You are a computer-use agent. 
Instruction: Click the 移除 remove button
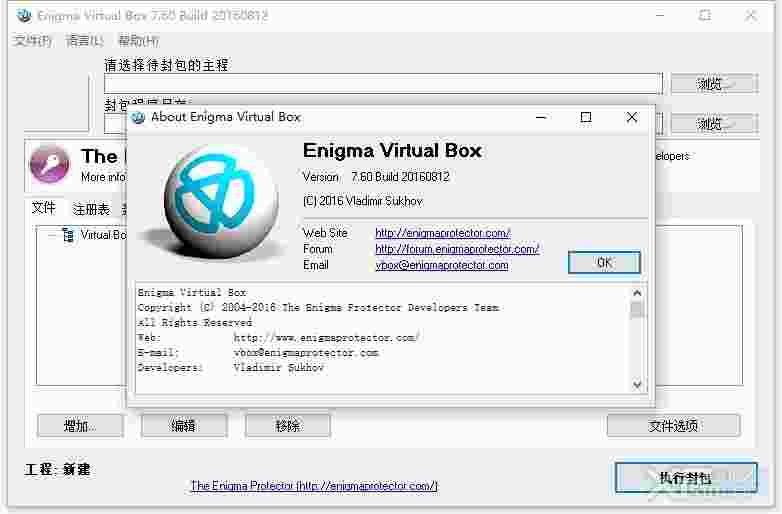click(x=288, y=426)
